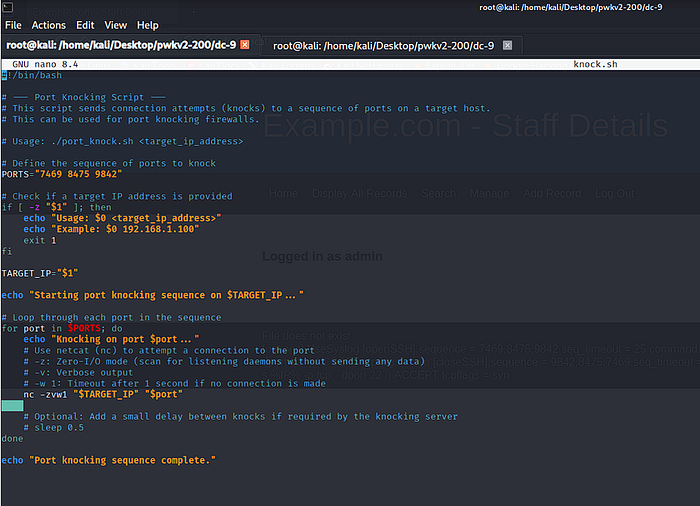Click the Optional: Add a small delay comment
This screenshot has height=506, width=700.
[x=241, y=417]
